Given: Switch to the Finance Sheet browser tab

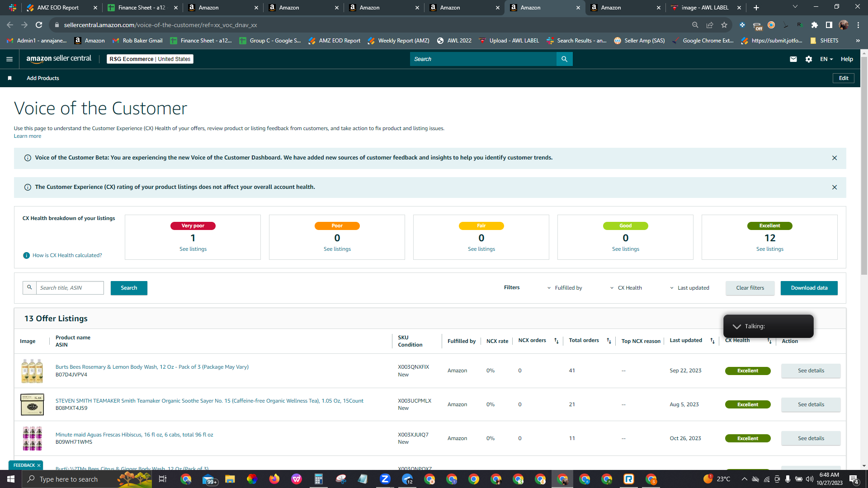Looking at the screenshot, I should [142, 8].
